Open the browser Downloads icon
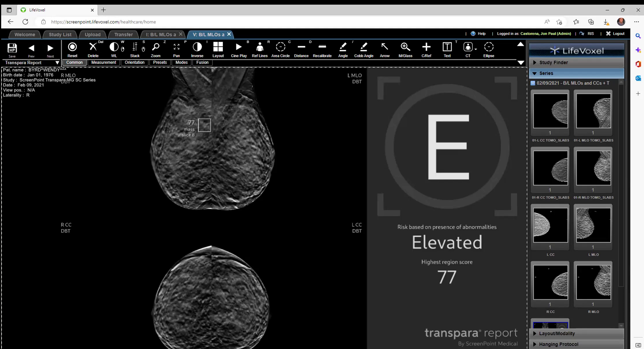Viewport: 644px width, 349px height. (x=606, y=22)
